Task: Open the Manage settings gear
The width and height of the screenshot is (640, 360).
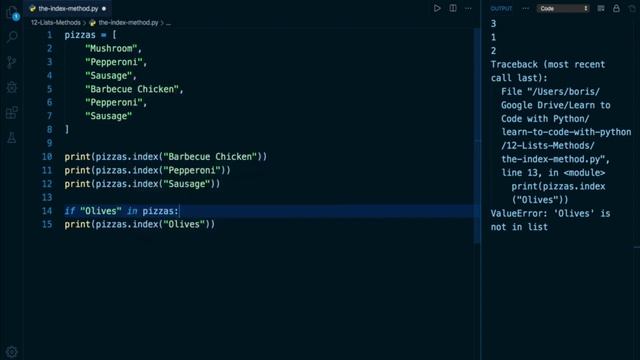Action: point(12,351)
